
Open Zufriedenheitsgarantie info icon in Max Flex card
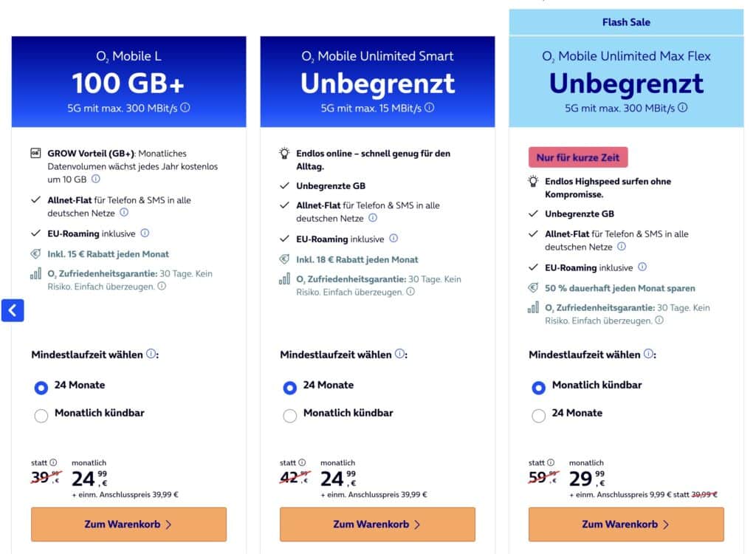point(659,321)
